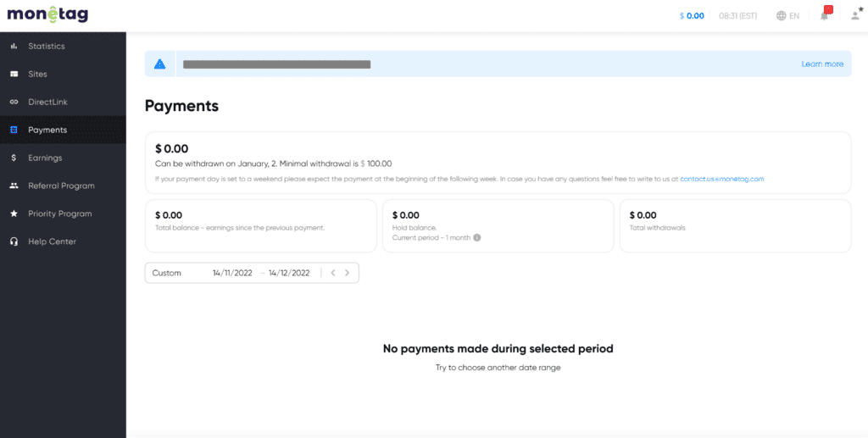Click the Statistics bar chart icon
This screenshot has width=868, height=438.
pyautogui.click(x=14, y=46)
